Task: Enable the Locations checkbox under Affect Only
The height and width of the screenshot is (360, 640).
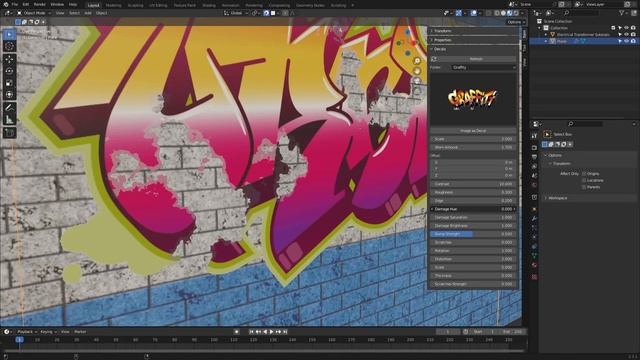Action: (584, 180)
